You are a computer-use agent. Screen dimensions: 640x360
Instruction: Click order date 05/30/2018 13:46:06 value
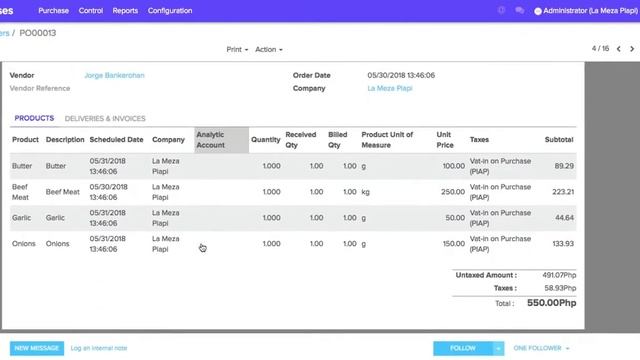(401, 76)
